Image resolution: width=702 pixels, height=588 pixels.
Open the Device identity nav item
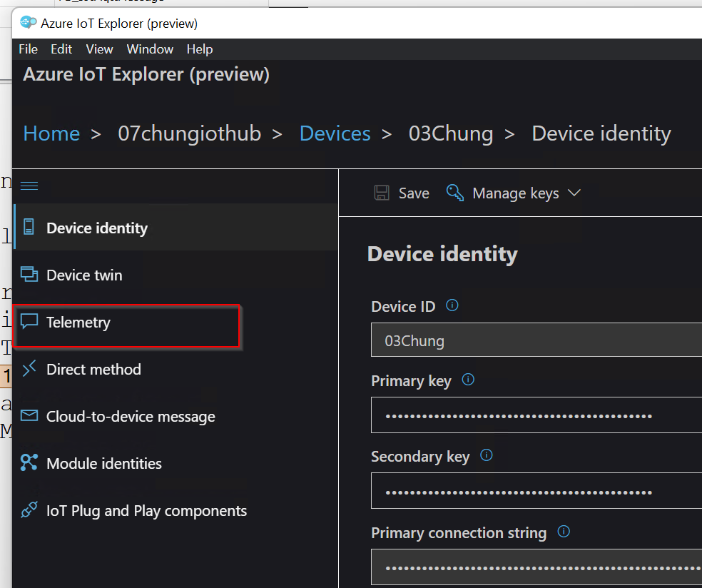coord(176,227)
